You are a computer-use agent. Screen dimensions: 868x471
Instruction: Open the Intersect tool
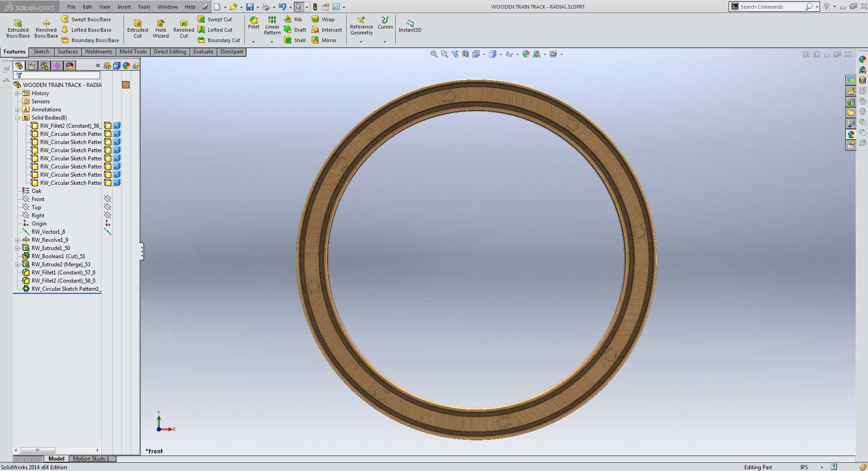point(326,30)
